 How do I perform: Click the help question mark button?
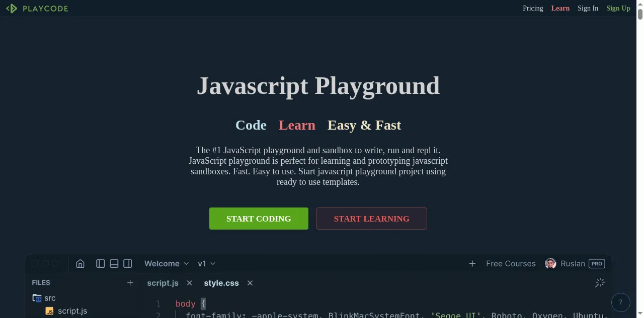(x=621, y=302)
